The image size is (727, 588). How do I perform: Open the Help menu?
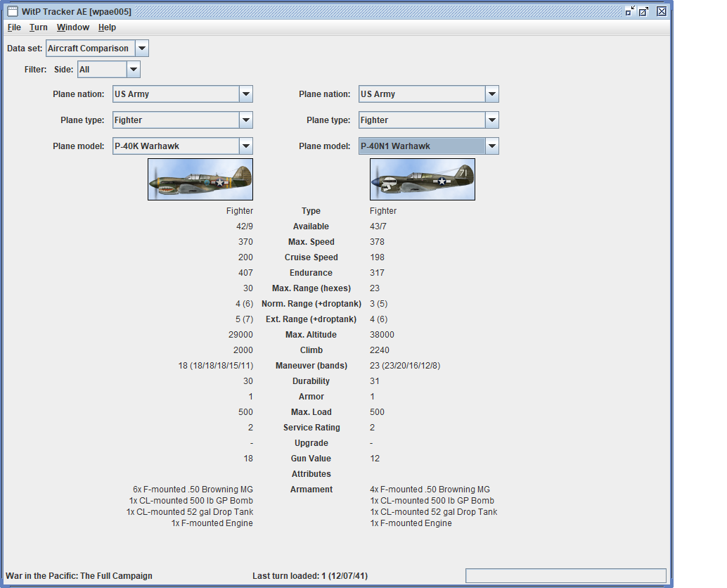tap(107, 27)
